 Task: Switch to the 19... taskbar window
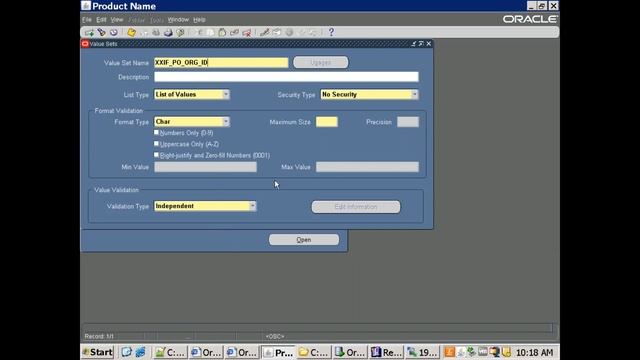pyautogui.click(x=422, y=352)
